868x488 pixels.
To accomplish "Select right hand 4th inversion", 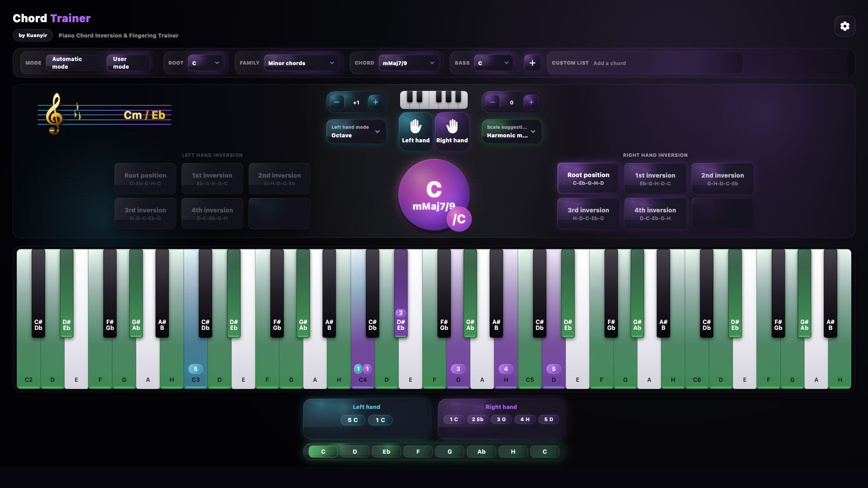I will 655,213.
